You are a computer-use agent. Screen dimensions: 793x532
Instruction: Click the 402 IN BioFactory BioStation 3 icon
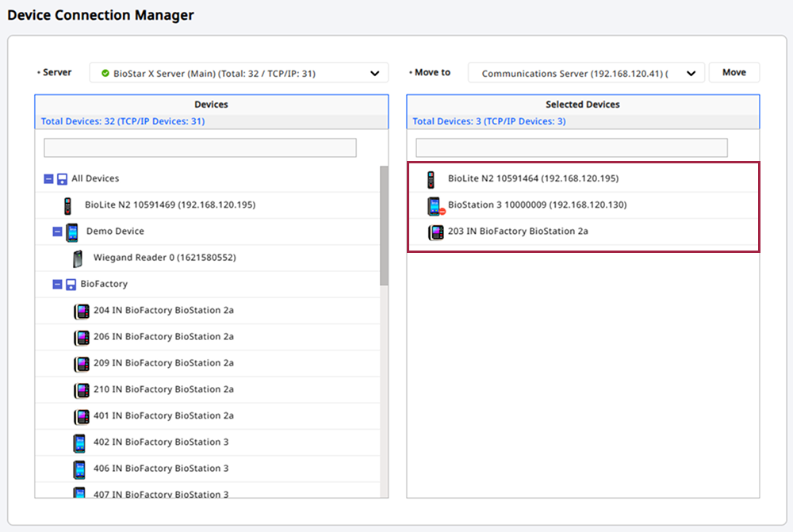pyautogui.click(x=79, y=442)
